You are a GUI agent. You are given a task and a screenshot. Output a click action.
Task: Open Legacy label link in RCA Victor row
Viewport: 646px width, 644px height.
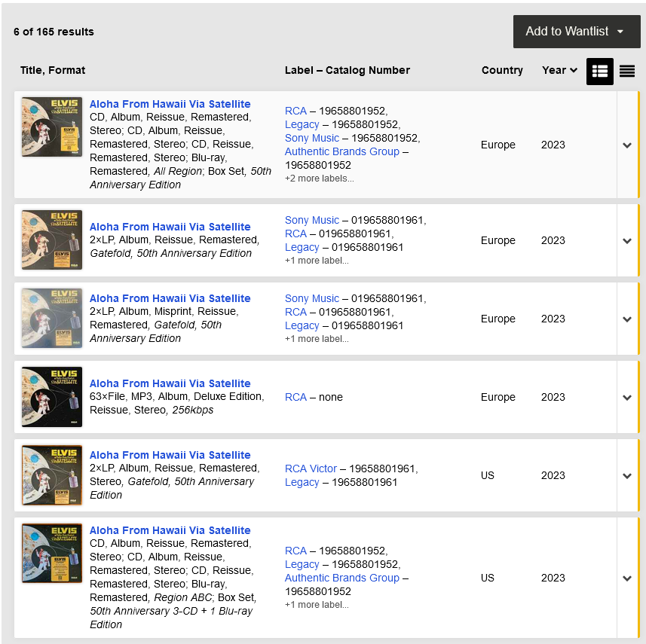[x=302, y=482]
